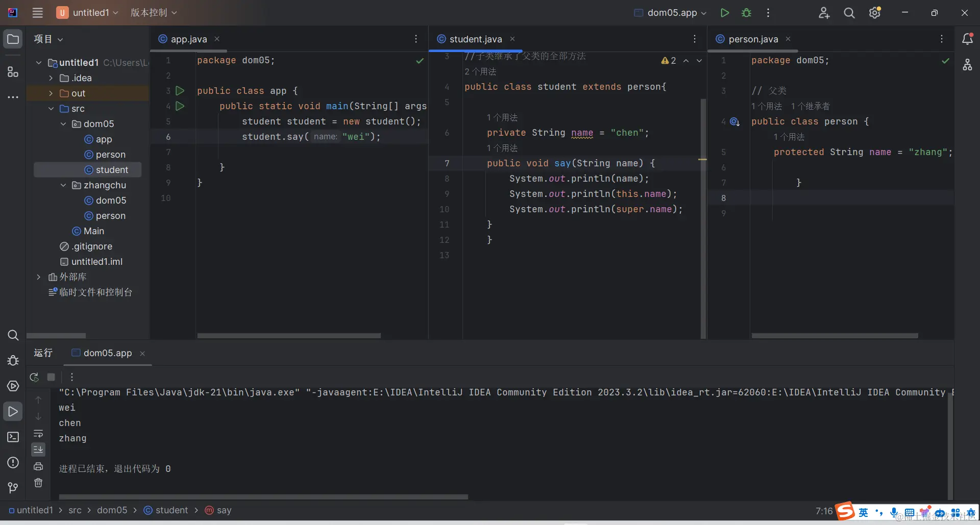
Task: Open the Terminal tool window
Action: (x=13, y=437)
